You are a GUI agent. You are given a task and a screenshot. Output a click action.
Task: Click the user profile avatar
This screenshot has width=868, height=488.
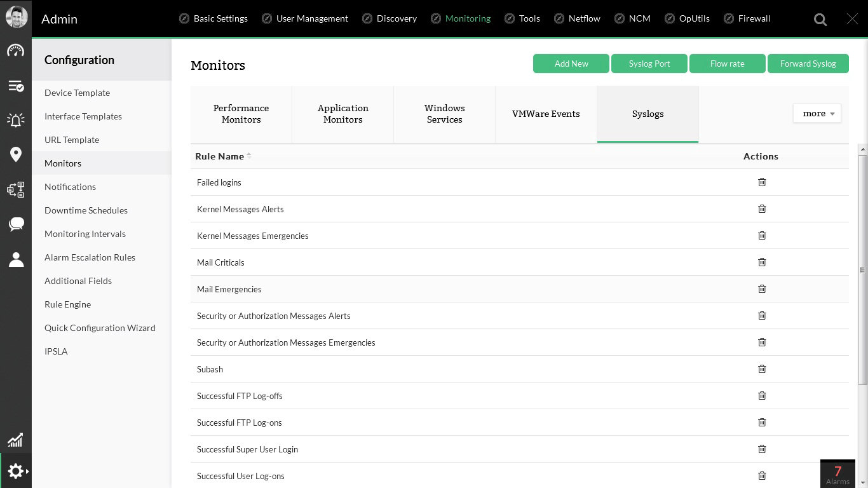[17, 17]
